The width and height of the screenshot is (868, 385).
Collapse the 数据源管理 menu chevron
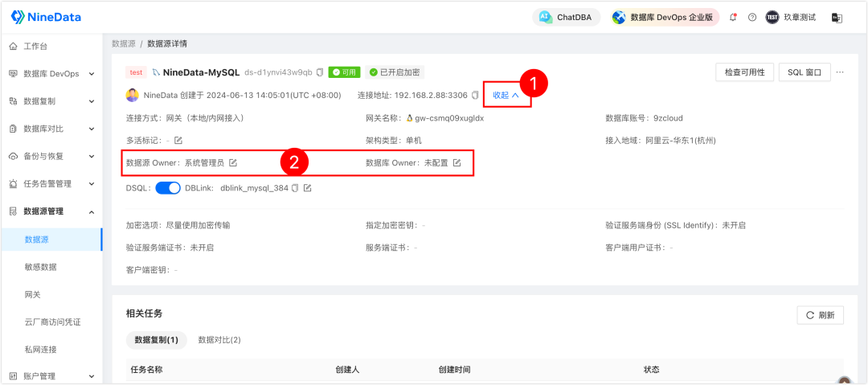[92, 211]
